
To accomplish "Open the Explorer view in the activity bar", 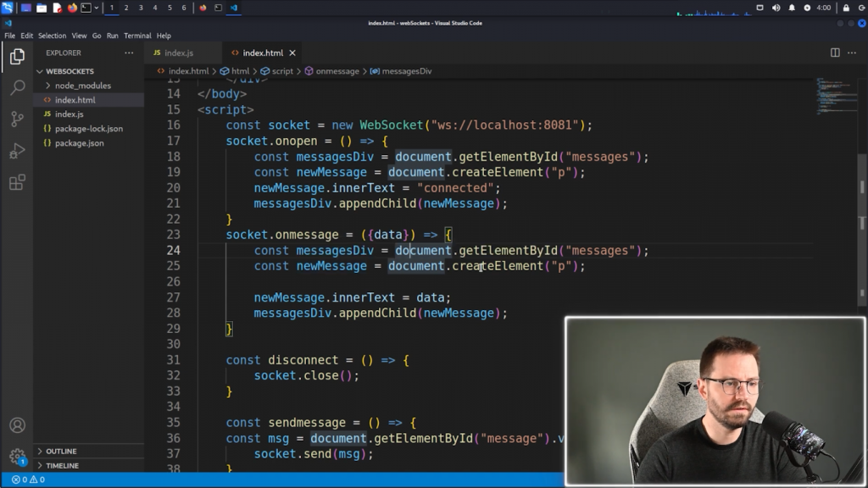I will click(17, 57).
